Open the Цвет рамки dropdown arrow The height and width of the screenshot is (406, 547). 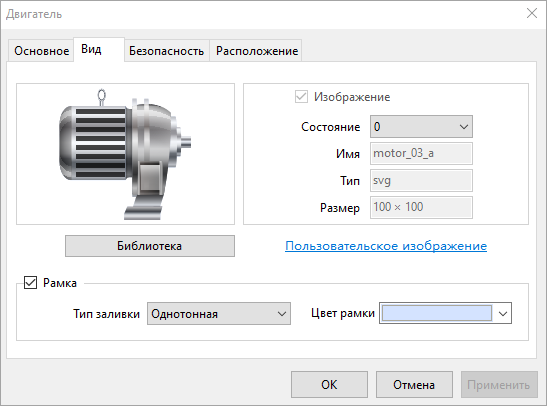point(503,313)
